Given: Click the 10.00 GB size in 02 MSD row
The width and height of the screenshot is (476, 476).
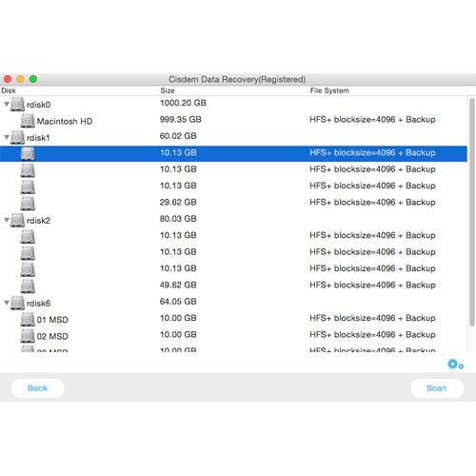Looking at the screenshot, I should point(178,334).
